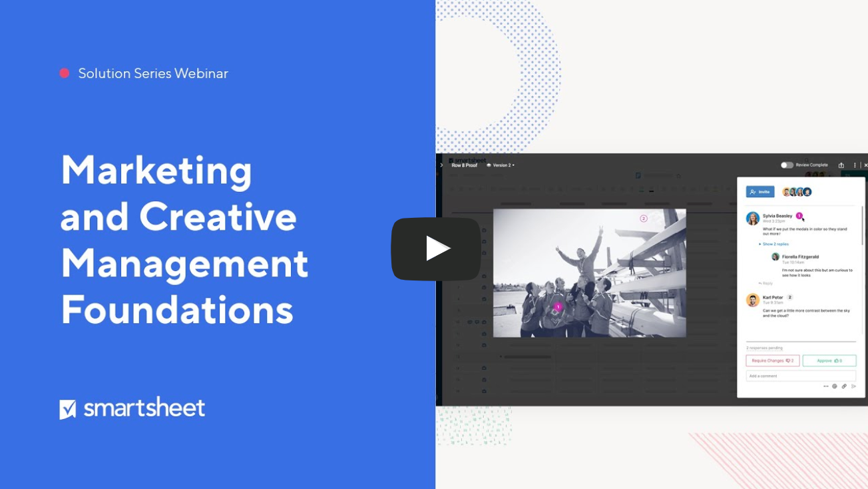Screen dimensions: 868x489
Task: Play the Marketing and Creative Management webinar video
Action: coord(436,248)
